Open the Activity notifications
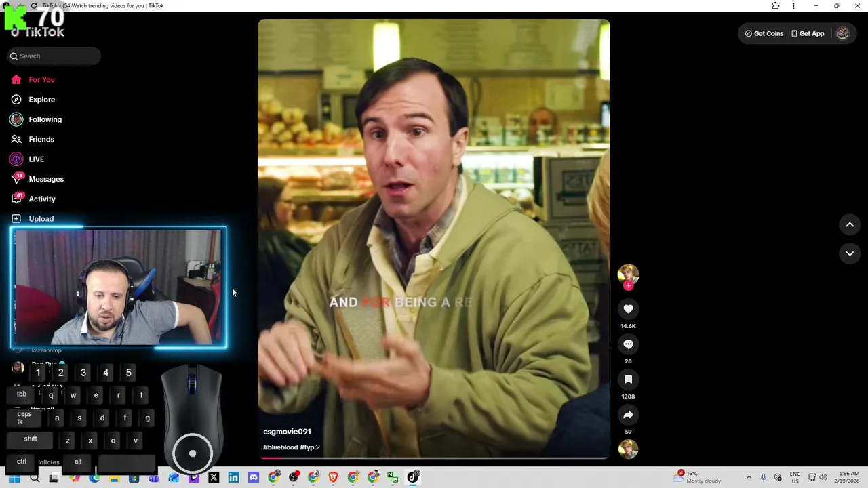 tap(33, 199)
